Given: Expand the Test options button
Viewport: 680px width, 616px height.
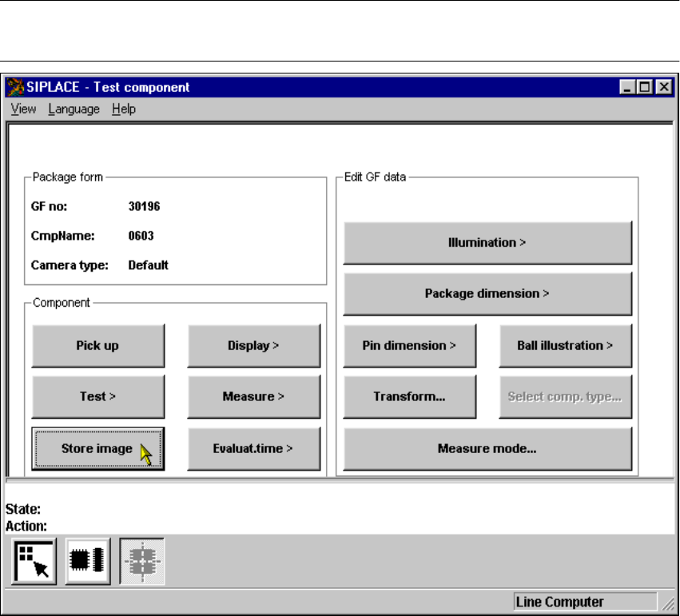Looking at the screenshot, I should tap(97, 397).
